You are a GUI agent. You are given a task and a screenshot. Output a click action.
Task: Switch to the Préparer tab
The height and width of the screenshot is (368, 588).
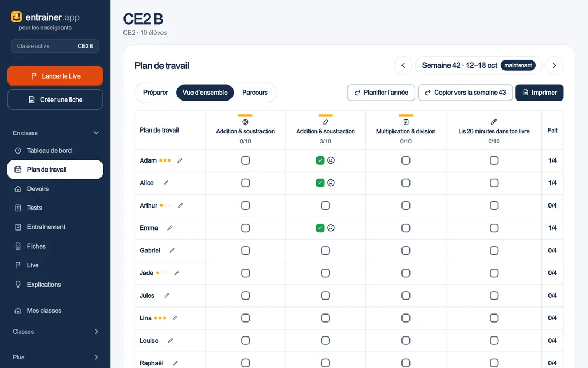click(156, 93)
